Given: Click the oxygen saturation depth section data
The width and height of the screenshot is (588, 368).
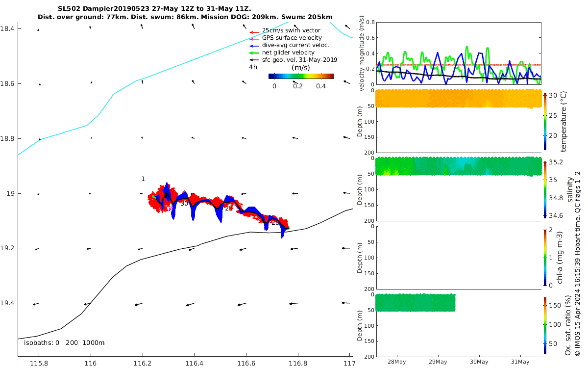Looking at the screenshot, I should click(415, 302).
